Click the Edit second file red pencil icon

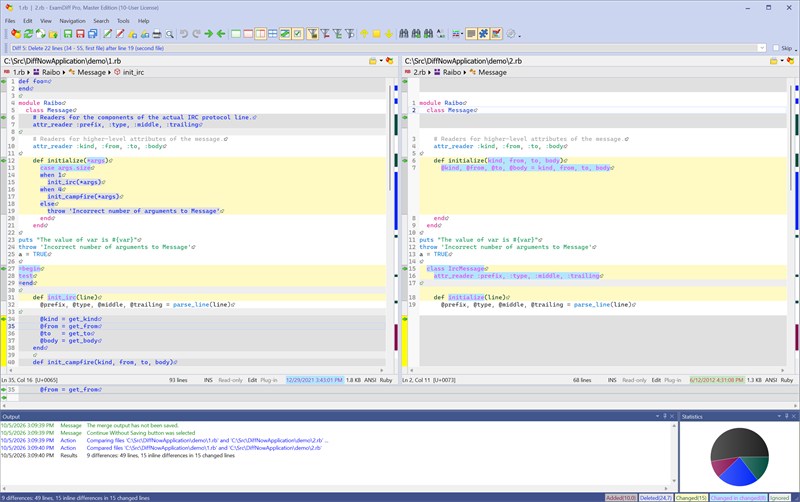click(120, 34)
